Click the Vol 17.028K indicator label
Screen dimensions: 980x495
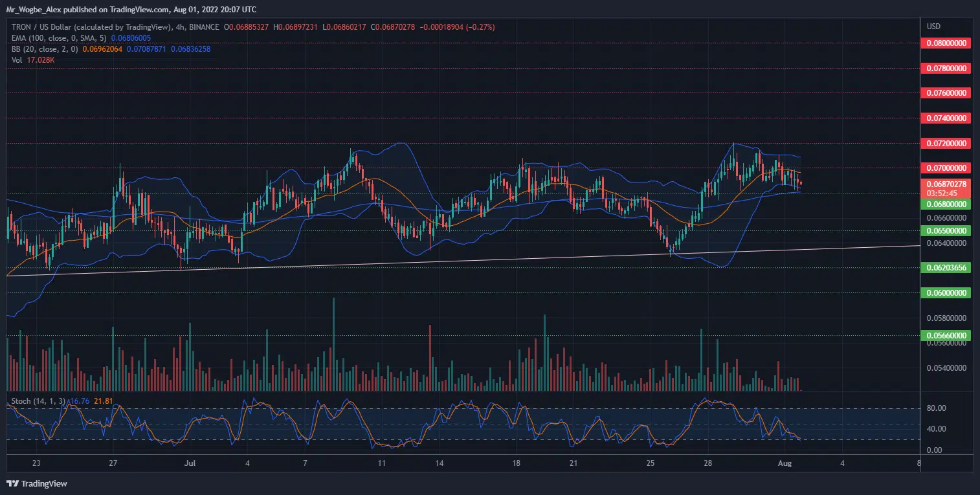(32, 60)
